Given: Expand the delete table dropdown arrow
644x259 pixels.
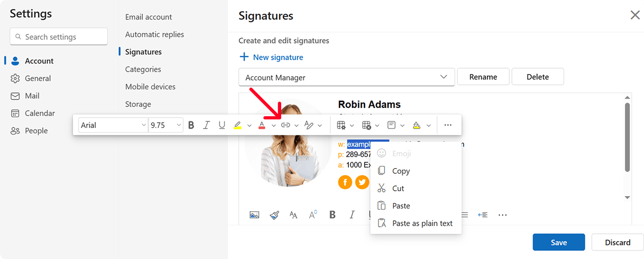Looking at the screenshot, I should click(x=378, y=125).
